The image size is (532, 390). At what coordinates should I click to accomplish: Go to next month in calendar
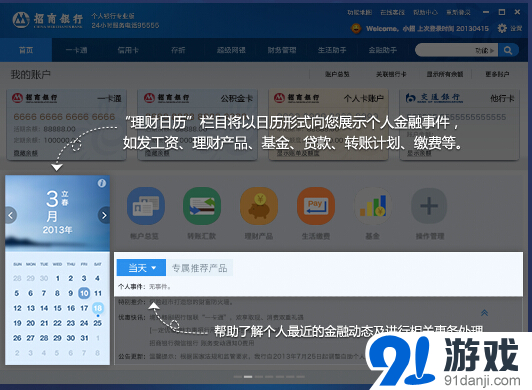pyautogui.click(x=104, y=215)
